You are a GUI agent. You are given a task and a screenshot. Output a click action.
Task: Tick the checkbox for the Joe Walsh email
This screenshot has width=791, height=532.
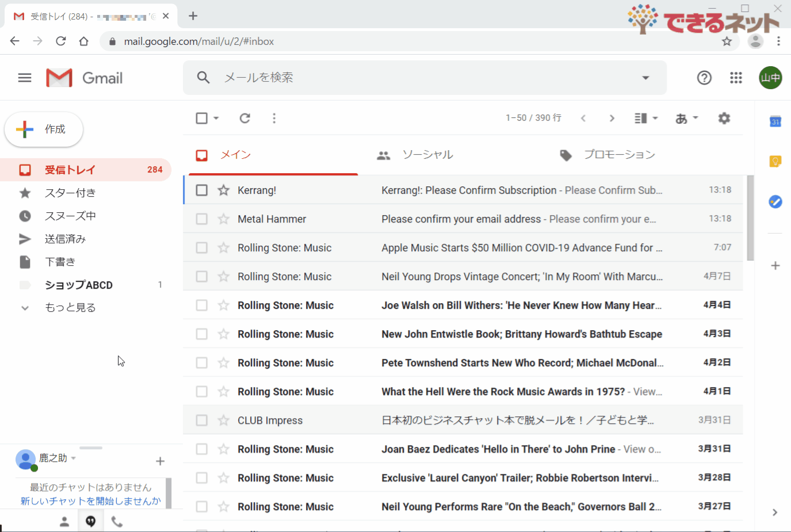tap(201, 305)
